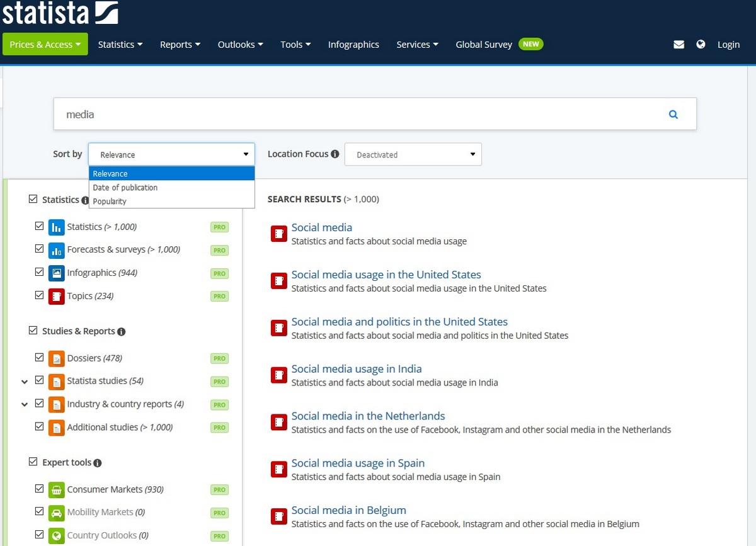This screenshot has height=546, width=756.
Task: Uncheck the Infographics checkbox
Action: [x=40, y=272]
